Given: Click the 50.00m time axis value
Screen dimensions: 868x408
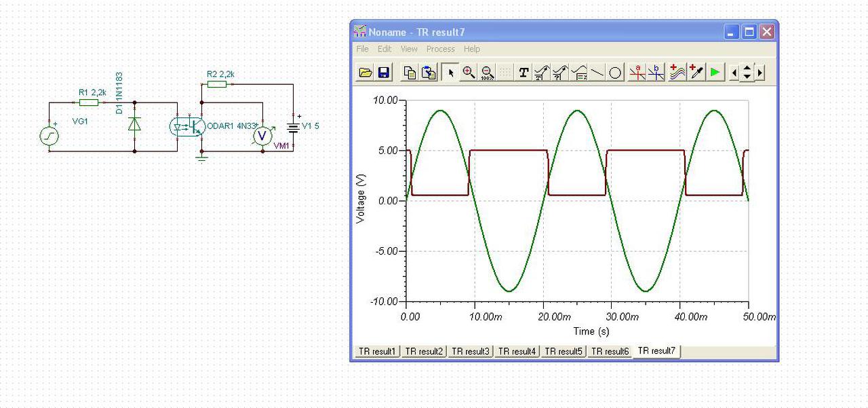Looking at the screenshot, I should [759, 317].
